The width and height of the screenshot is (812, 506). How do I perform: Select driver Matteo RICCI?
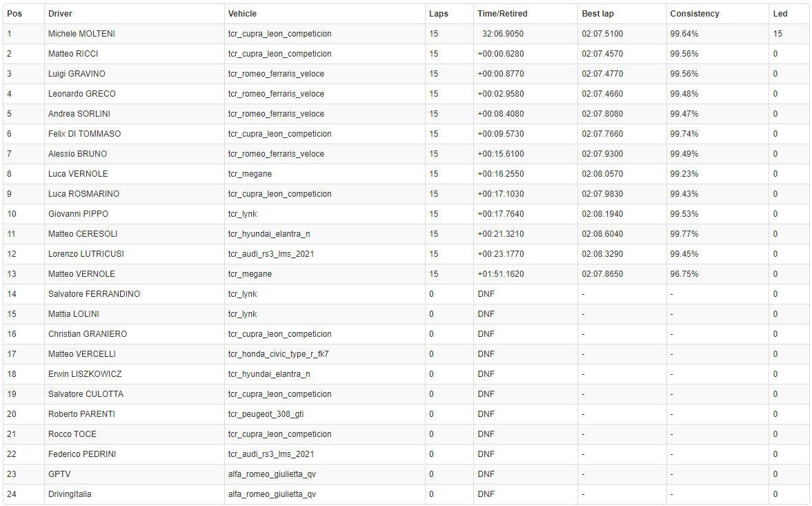click(72, 54)
